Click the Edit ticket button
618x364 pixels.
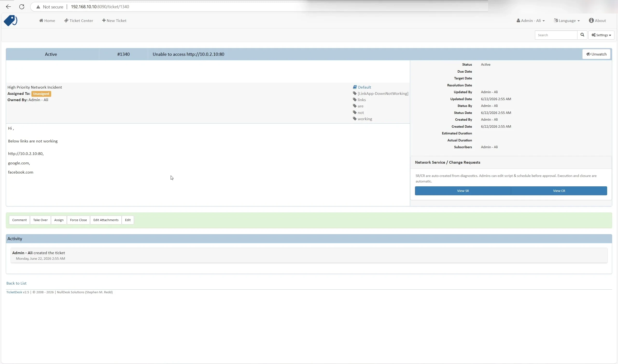click(128, 220)
